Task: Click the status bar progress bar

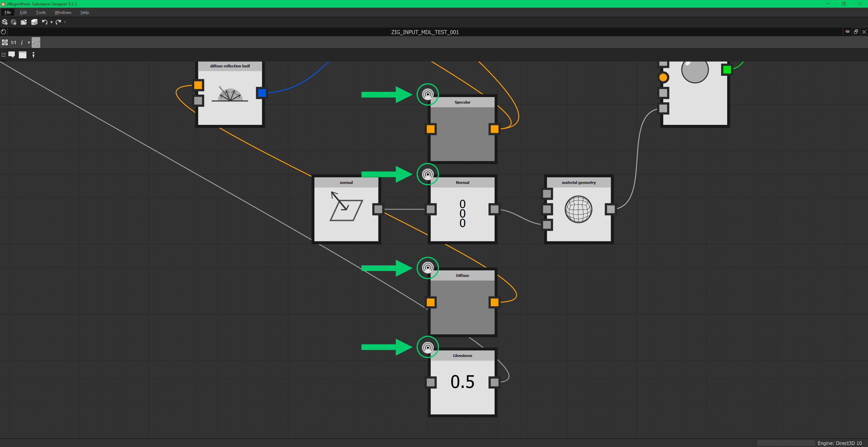Action: point(786,443)
